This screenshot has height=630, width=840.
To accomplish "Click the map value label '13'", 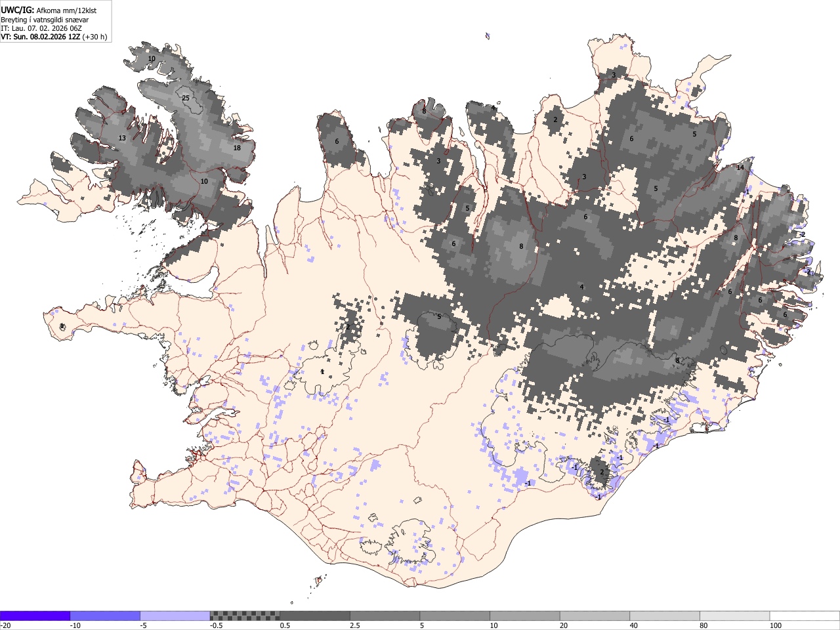I will (122, 138).
